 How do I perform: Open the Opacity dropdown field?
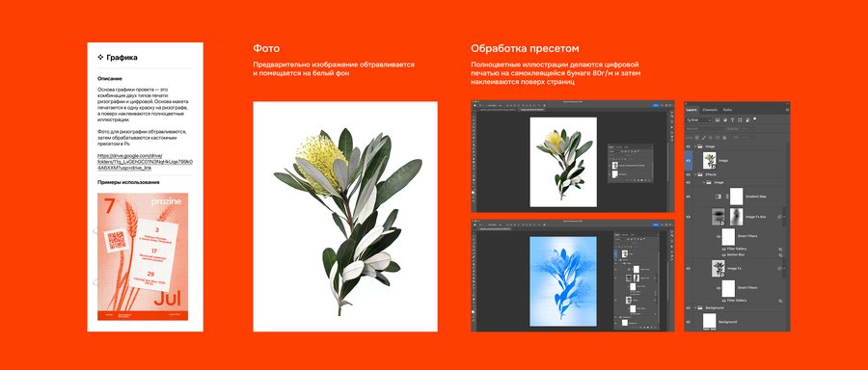point(747,129)
